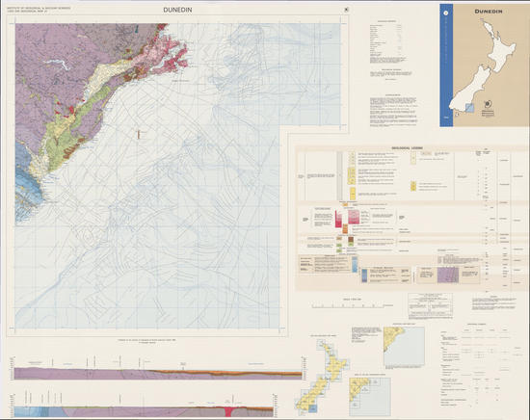Image resolution: width=530 pixels, height=420 pixels.
Task: Click the DUNEDIN title above the map
Action: coord(177,10)
